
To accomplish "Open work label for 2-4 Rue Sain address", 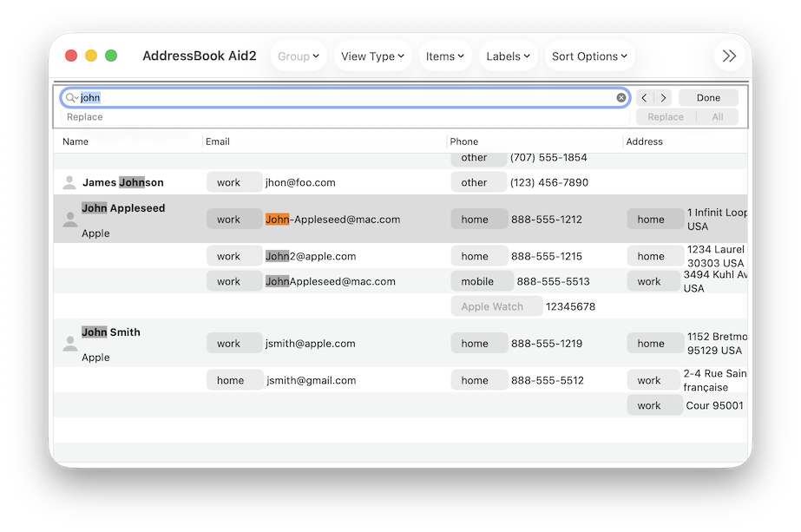I will (653, 380).
